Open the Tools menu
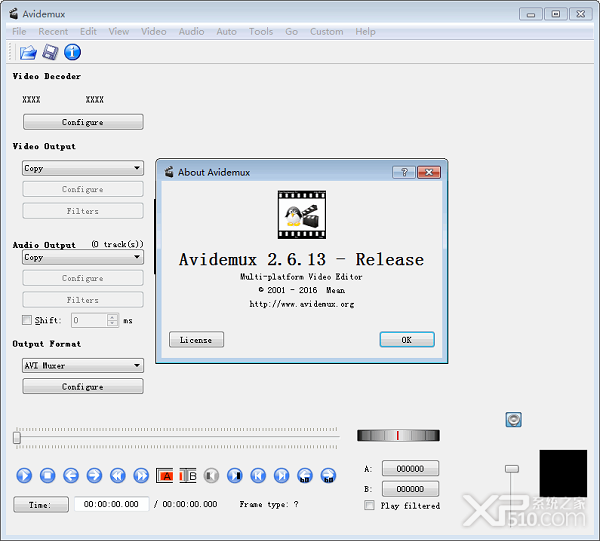This screenshot has width=600, height=541. [x=261, y=32]
